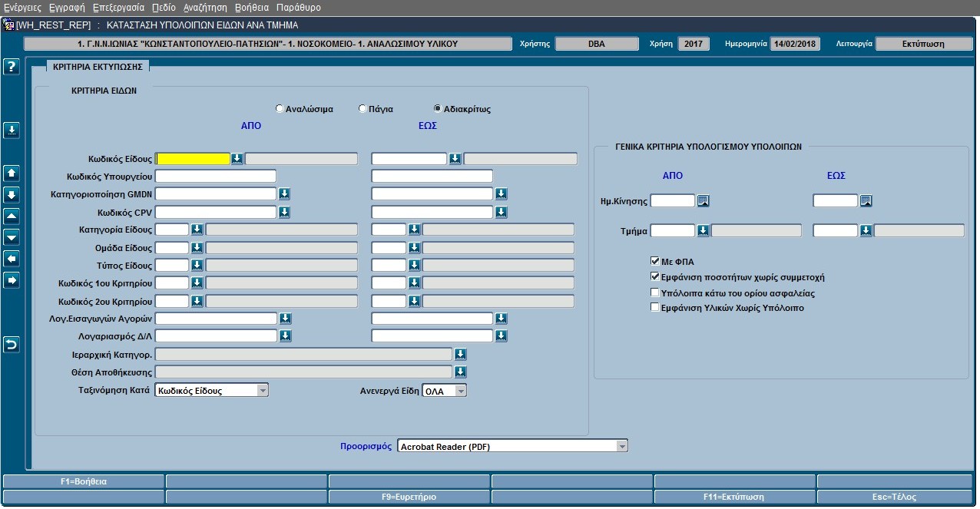Viewport: 980px width, 509px height.
Task: Open the Παράθυρο menu
Action: pyautogui.click(x=298, y=8)
